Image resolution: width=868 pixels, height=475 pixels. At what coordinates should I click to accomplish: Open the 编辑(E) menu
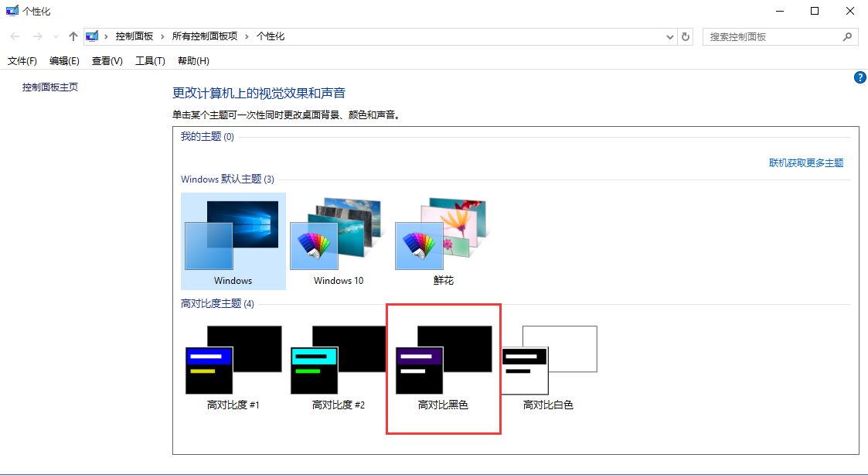click(x=64, y=61)
